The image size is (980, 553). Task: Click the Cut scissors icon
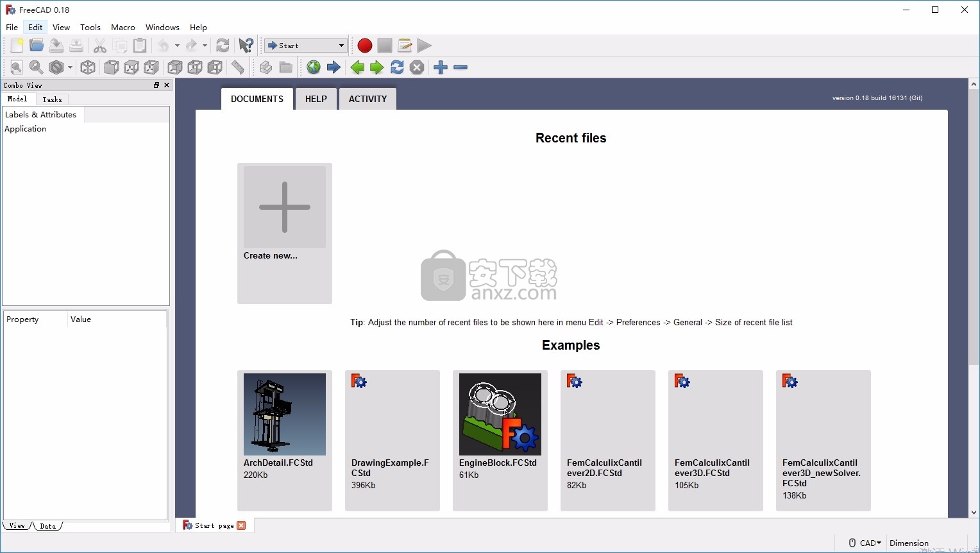point(100,46)
